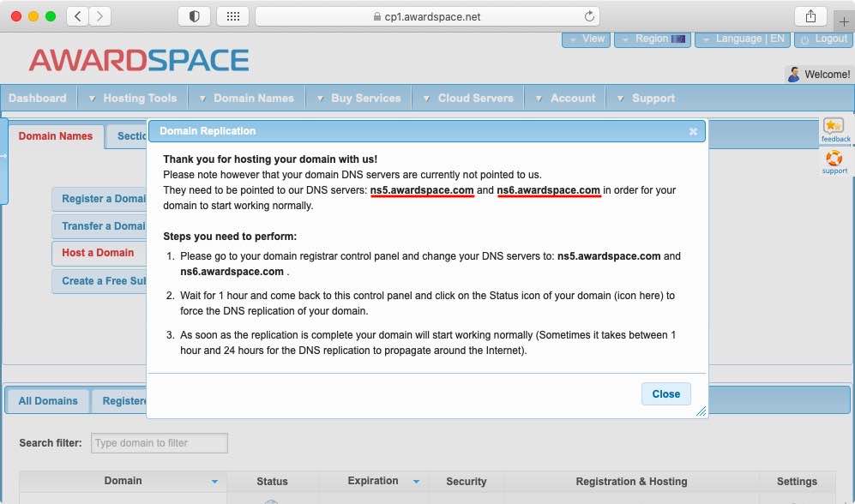This screenshot has height=504, width=855.
Task: Switch to the All Domains tab
Action: point(46,400)
